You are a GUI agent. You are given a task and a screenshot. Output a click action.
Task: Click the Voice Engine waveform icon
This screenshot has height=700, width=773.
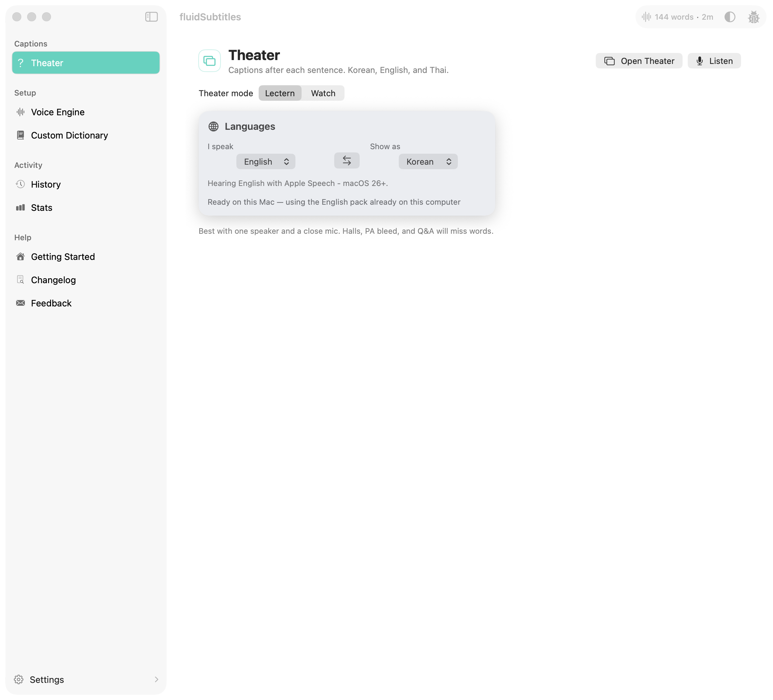[x=21, y=112]
